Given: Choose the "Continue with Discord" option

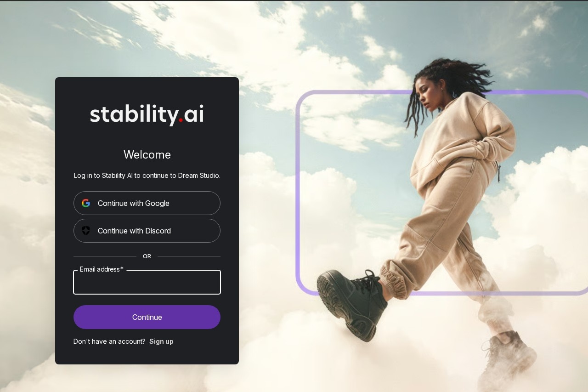Looking at the screenshot, I should click(x=147, y=231).
